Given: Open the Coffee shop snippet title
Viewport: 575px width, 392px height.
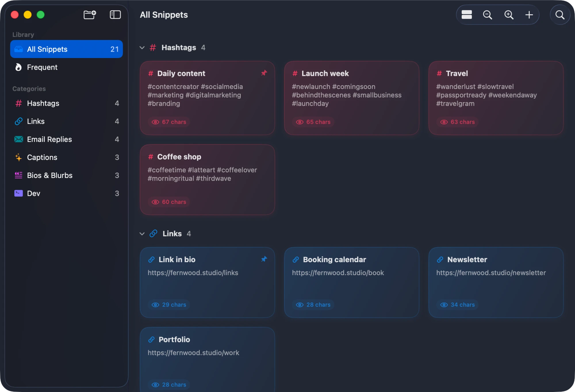Looking at the screenshot, I should click(x=179, y=157).
